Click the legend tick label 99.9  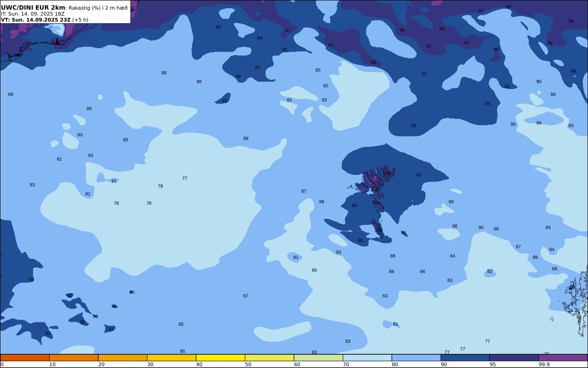pyautogui.click(x=544, y=364)
